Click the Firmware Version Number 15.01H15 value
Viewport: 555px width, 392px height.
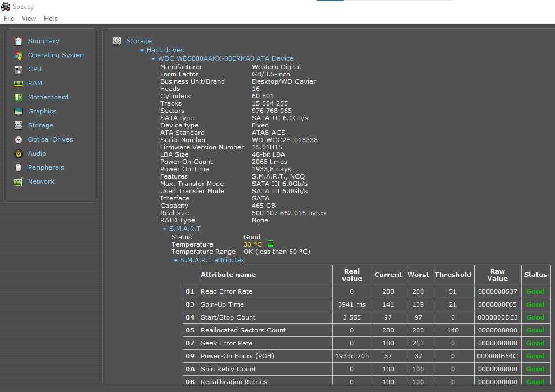coord(267,147)
